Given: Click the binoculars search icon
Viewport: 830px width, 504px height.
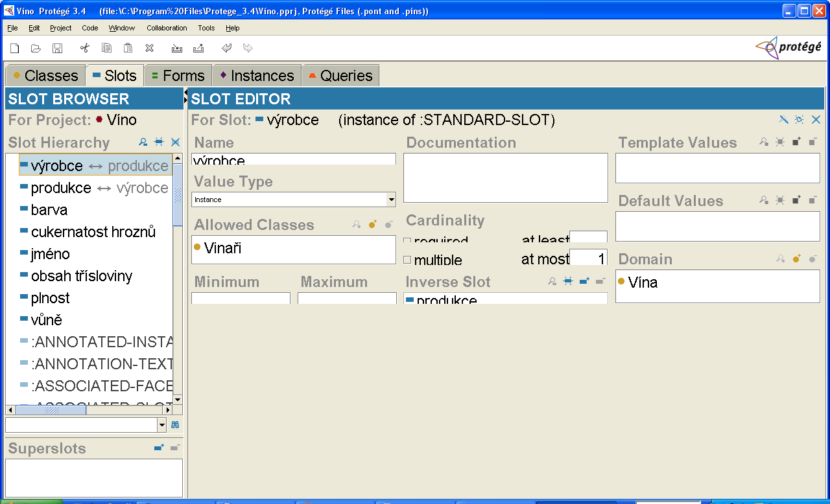Looking at the screenshot, I should [175, 425].
